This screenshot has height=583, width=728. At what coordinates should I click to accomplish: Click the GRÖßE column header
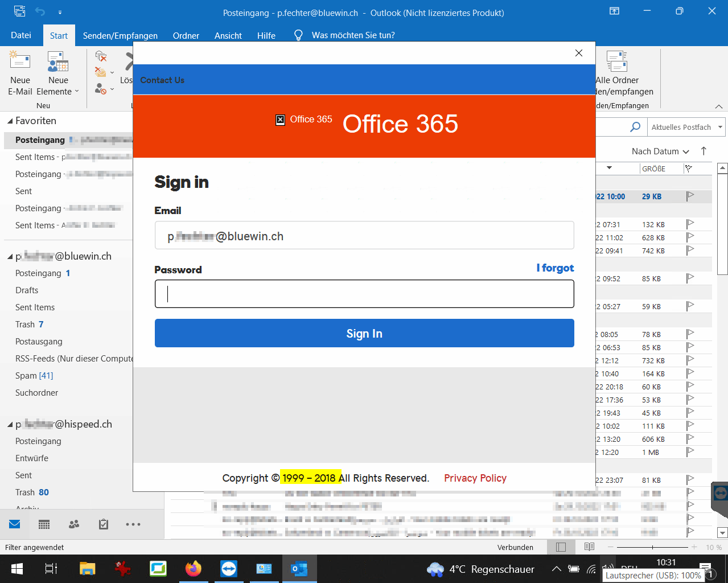653,169
